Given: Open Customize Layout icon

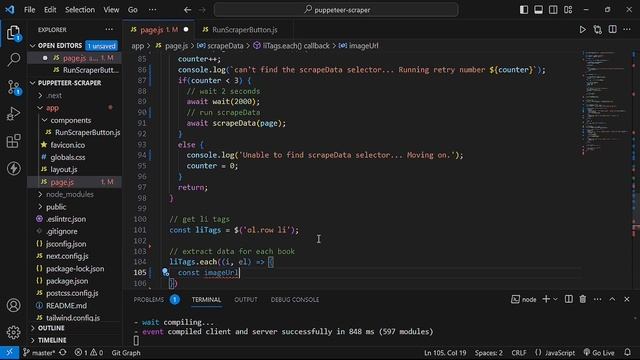Looking at the screenshot, I should click(568, 10).
